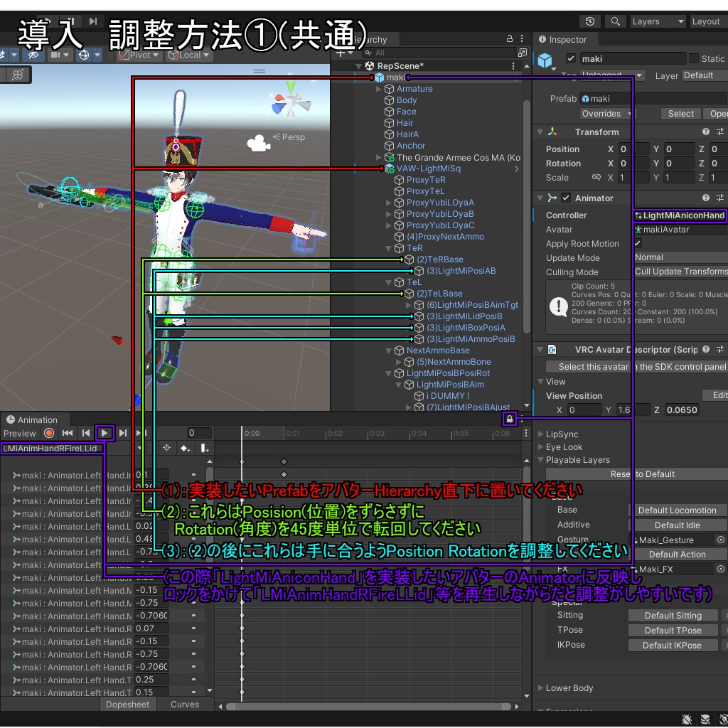Collapse the TeR object
Viewport: 728px width, 728px height.
389,248
